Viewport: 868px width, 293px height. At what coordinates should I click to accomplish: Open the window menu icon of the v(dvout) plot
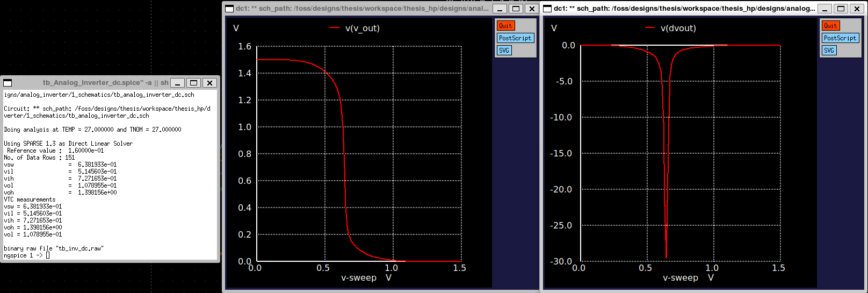pyautogui.click(x=547, y=9)
